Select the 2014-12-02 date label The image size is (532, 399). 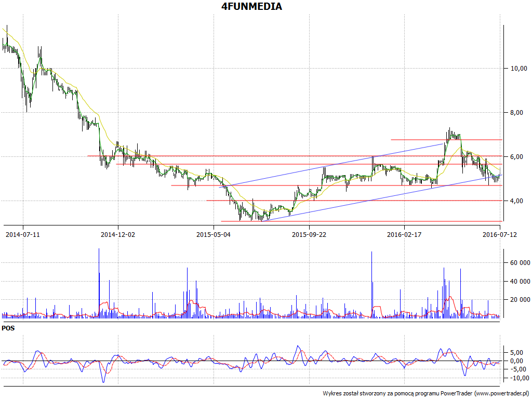[x=118, y=234]
